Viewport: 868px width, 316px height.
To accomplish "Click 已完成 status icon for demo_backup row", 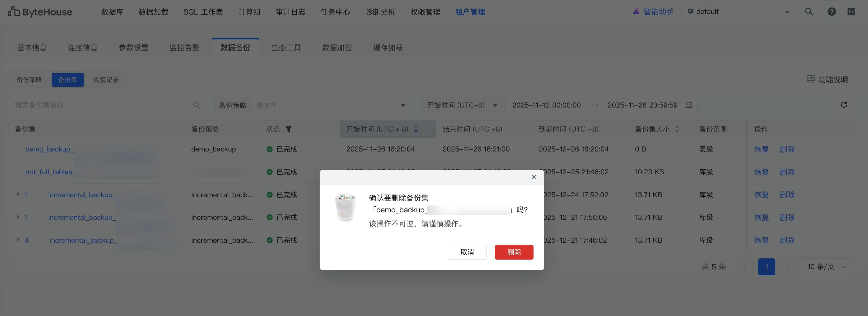I will pos(269,149).
